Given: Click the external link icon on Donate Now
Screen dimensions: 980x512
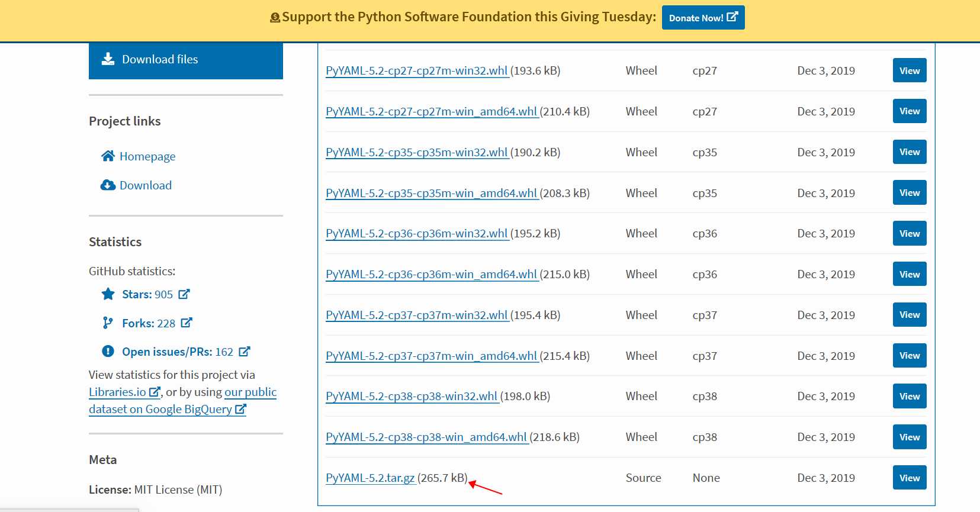Looking at the screenshot, I should (x=732, y=17).
